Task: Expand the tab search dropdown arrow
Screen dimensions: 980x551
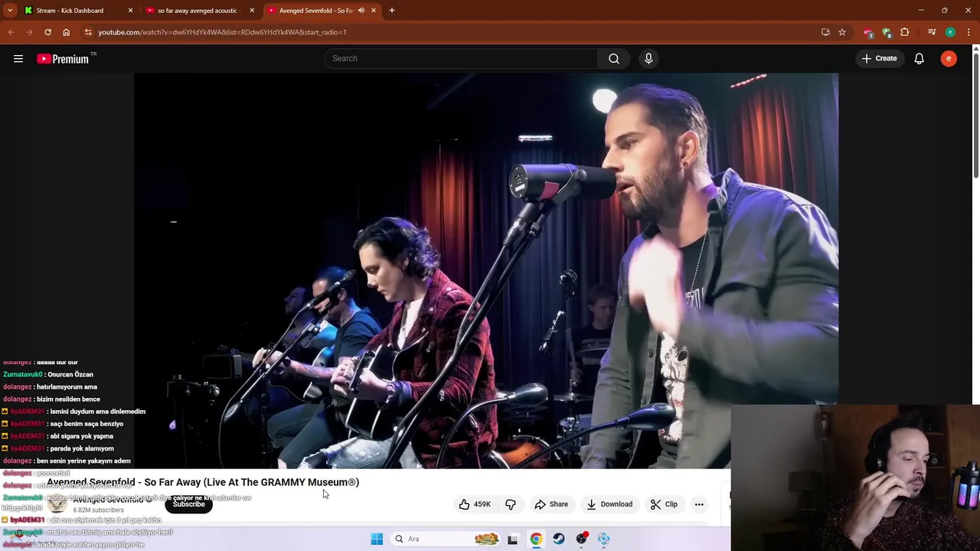Action: coord(10,11)
